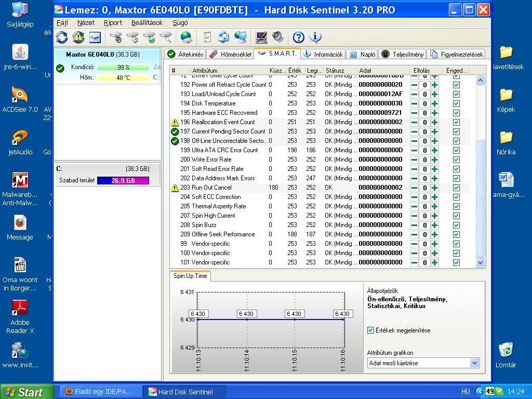Click the send report email icon
The image size is (532, 399).
[x=223, y=37]
